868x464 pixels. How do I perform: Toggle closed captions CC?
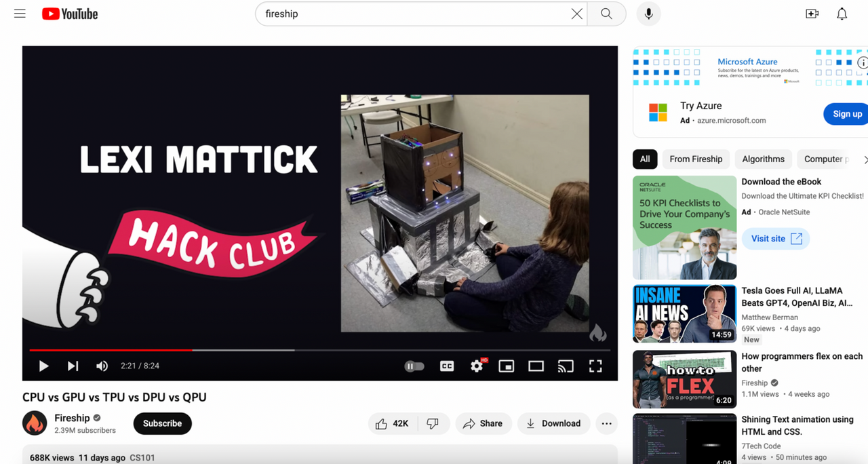[447, 366]
